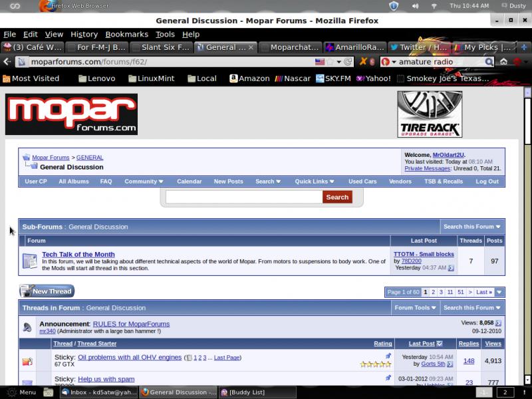The height and width of the screenshot is (399, 532).
Task: Open the pagination dropdown arrow after Last
Action: (499, 292)
